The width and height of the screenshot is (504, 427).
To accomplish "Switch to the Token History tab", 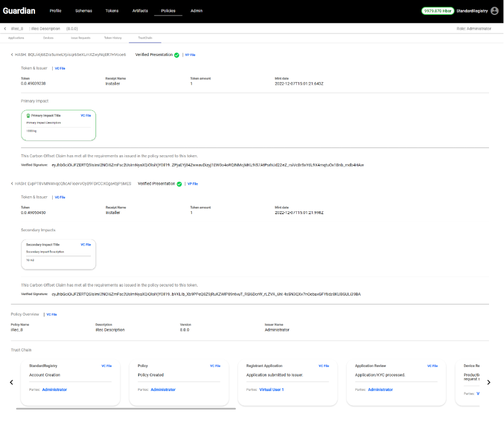I will (113, 38).
